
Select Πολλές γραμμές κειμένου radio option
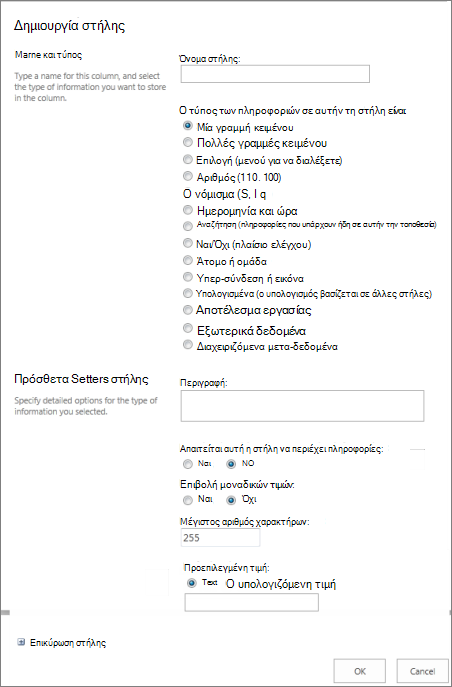tap(187, 142)
